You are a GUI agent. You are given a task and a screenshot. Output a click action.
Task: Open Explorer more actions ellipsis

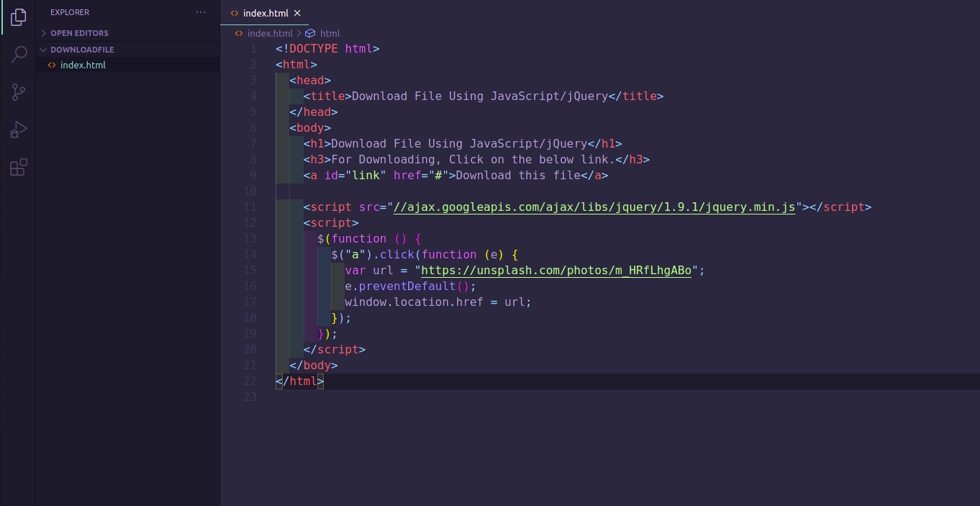199,12
